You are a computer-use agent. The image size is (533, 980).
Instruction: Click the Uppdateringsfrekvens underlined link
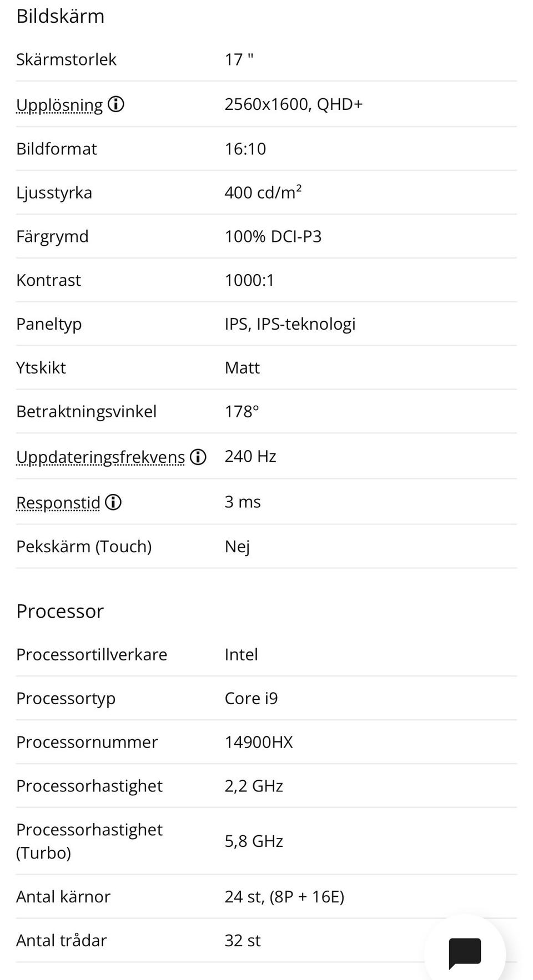tap(100, 457)
